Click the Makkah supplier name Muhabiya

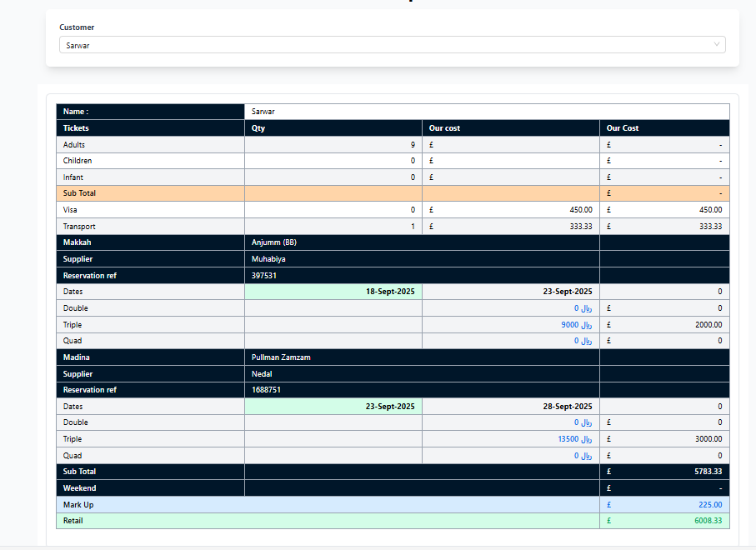coord(268,259)
